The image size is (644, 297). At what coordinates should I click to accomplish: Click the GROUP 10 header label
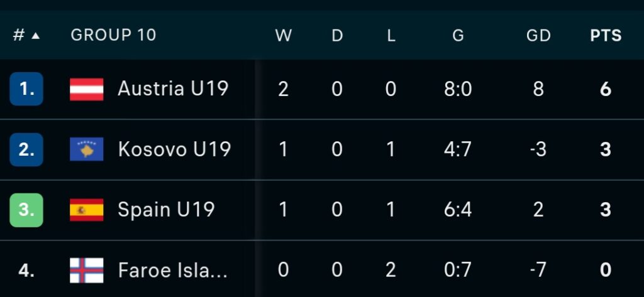tap(113, 35)
